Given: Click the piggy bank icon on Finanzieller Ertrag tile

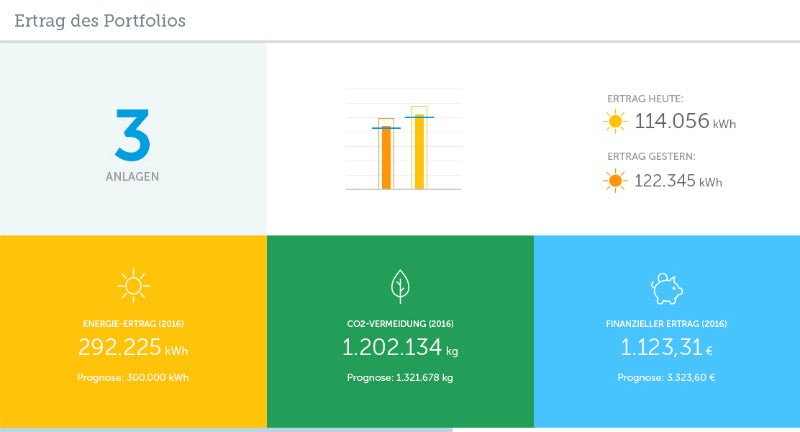Looking at the screenshot, I should point(667,289).
